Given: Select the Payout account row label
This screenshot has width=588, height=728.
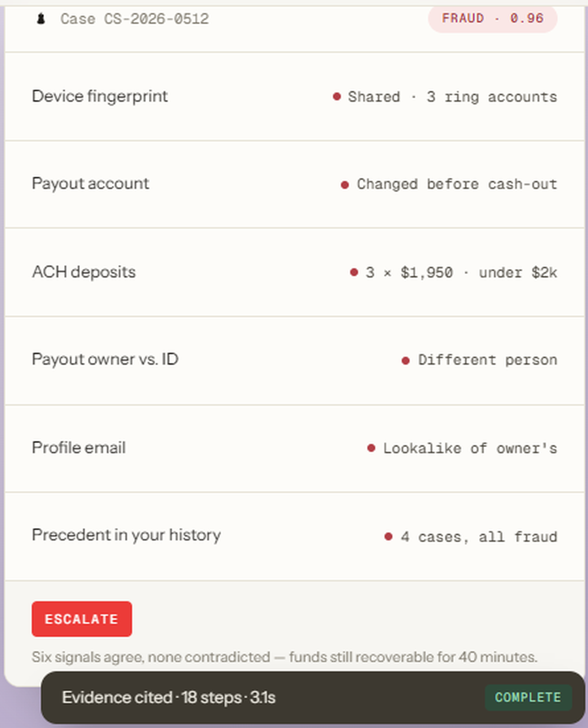Looking at the screenshot, I should click(91, 183).
